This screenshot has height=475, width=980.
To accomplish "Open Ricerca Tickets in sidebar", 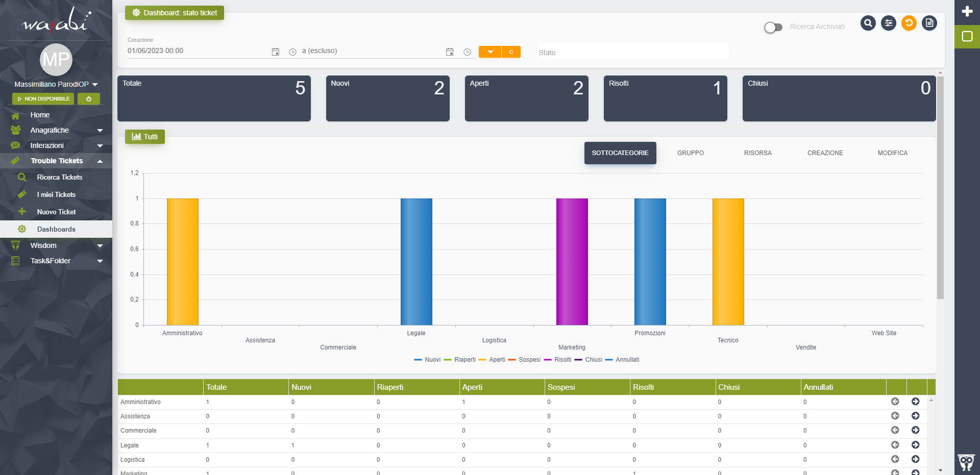I will pyautogui.click(x=59, y=177).
